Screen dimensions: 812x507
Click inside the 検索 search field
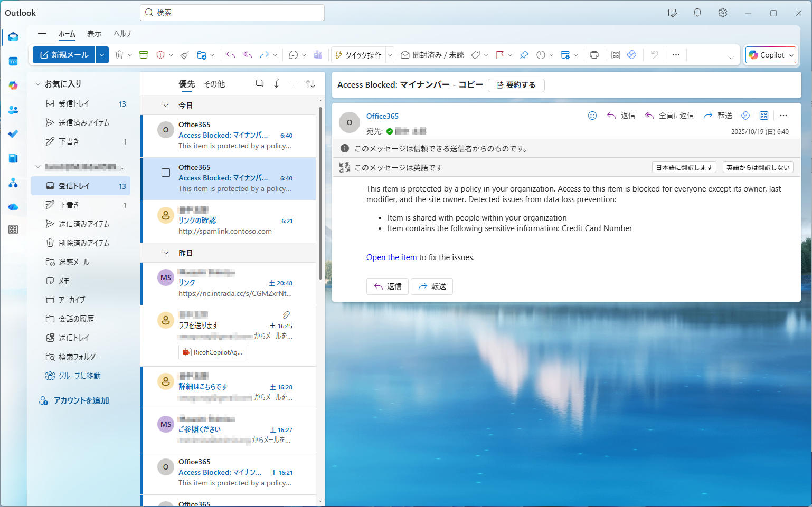tap(232, 12)
